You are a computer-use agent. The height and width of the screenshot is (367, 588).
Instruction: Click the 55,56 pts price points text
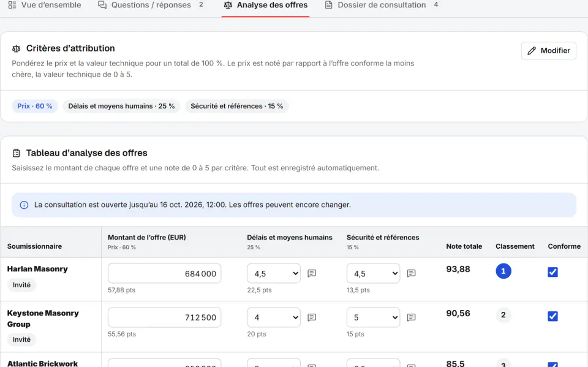coord(121,334)
